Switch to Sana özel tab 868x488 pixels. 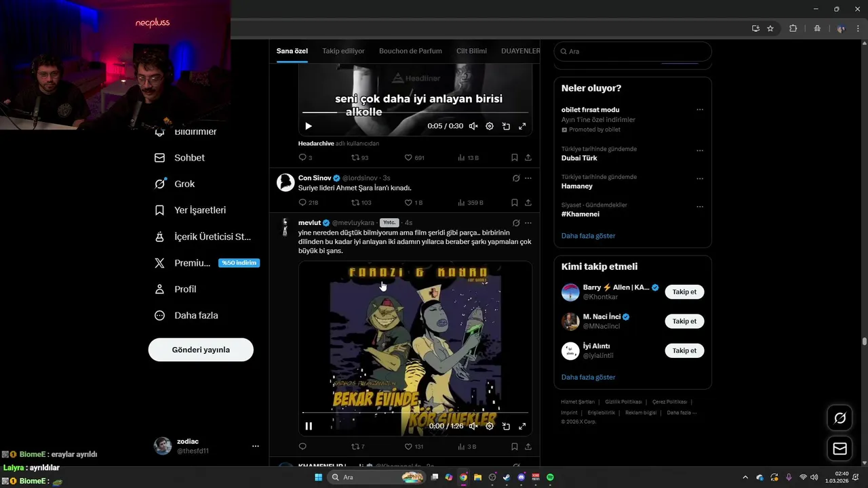[292, 51]
